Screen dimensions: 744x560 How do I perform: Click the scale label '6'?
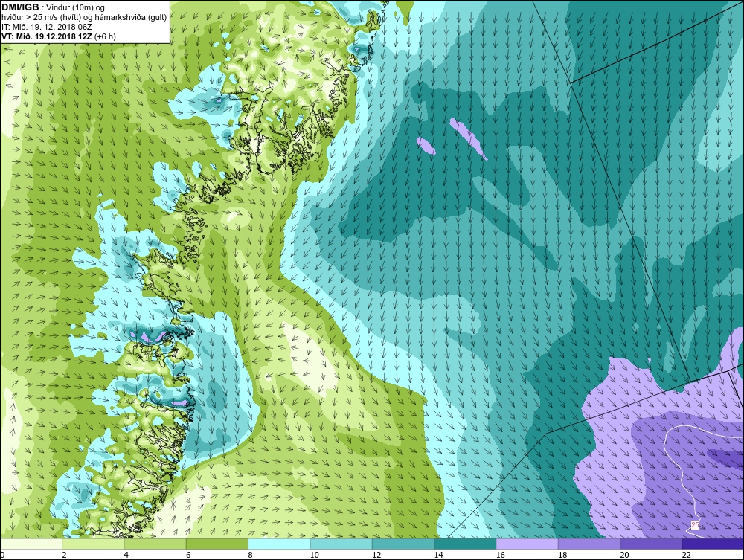pos(188,556)
